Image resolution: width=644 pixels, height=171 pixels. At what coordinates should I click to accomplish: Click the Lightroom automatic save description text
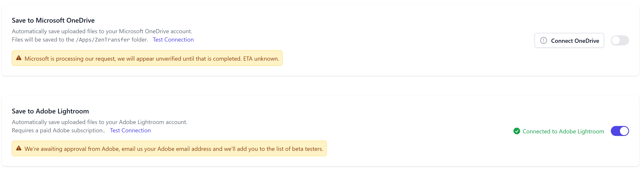[x=99, y=122]
